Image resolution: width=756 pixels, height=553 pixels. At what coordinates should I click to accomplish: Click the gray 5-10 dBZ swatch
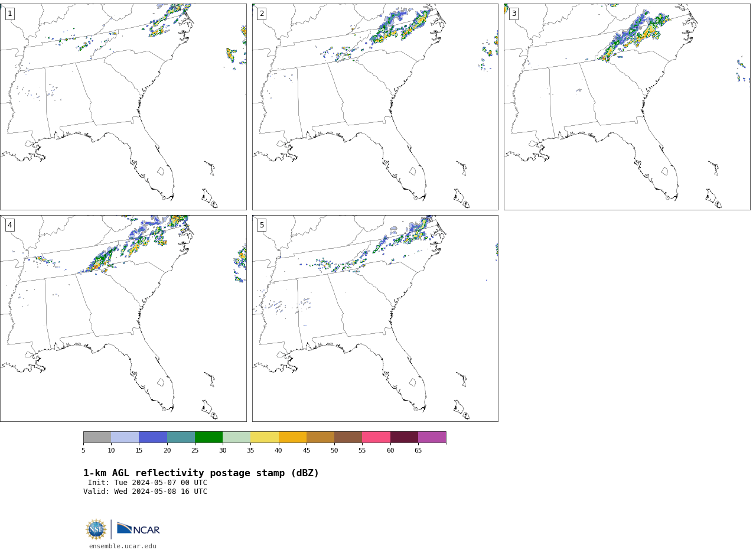pyautogui.click(x=97, y=437)
